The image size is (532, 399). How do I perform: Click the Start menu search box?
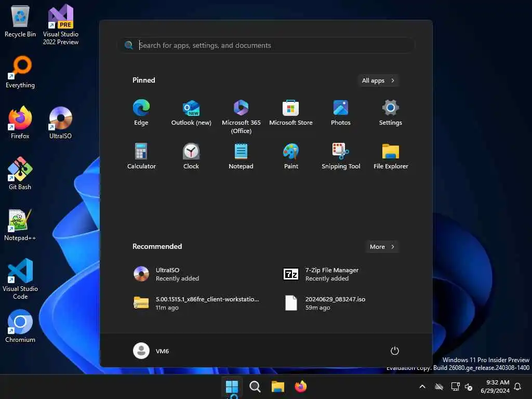[266, 45]
